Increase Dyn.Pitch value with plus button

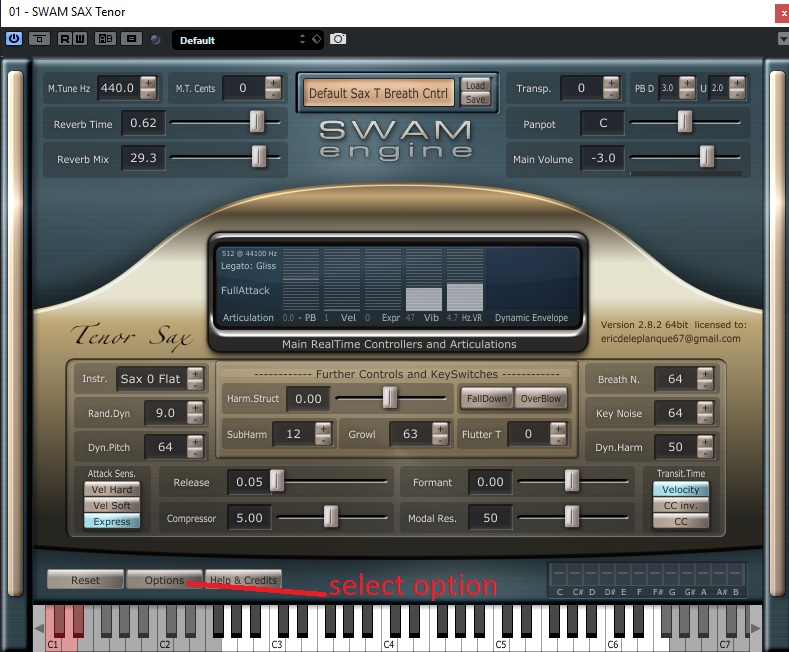click(195, 442)
